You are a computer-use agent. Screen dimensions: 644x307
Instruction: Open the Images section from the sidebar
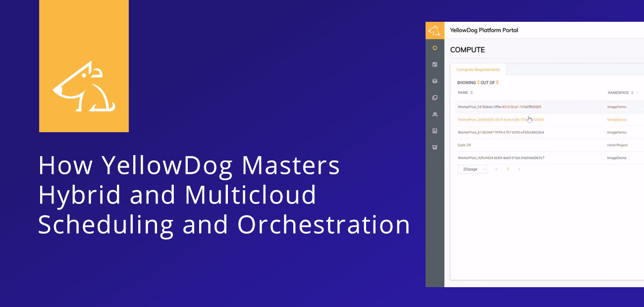click(434, 64)
